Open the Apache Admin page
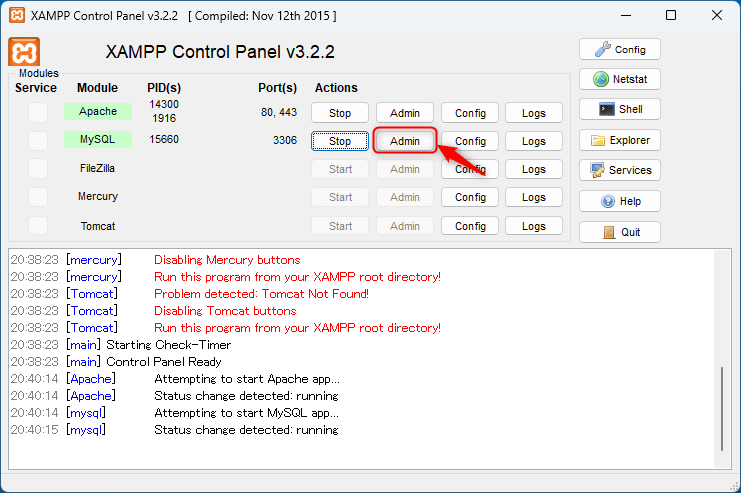The width and height of the screenshot is (741, 493). pyautogui.click(x=405, y=113)
